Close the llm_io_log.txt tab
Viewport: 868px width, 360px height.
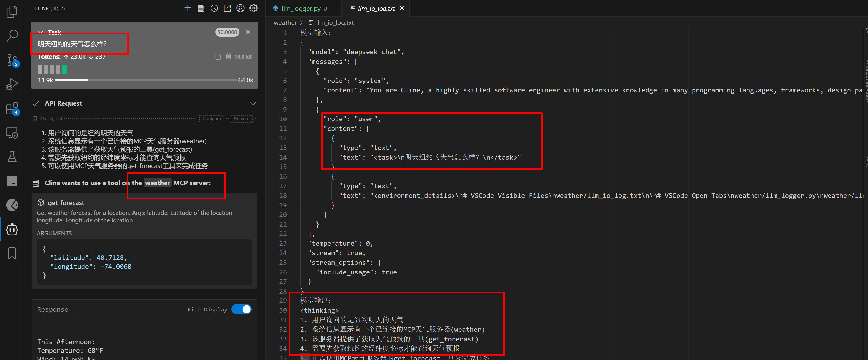pos(402,8)
